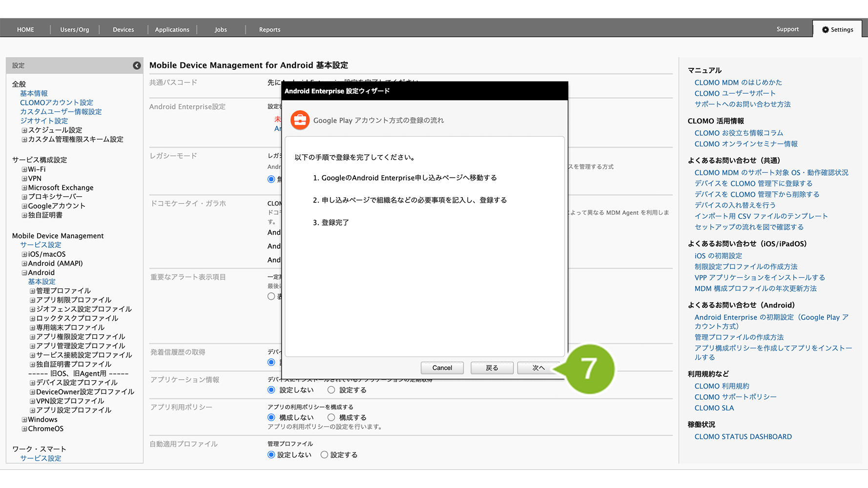Select 構成しない for アプリ利用ポリシー

click(271, 417)
